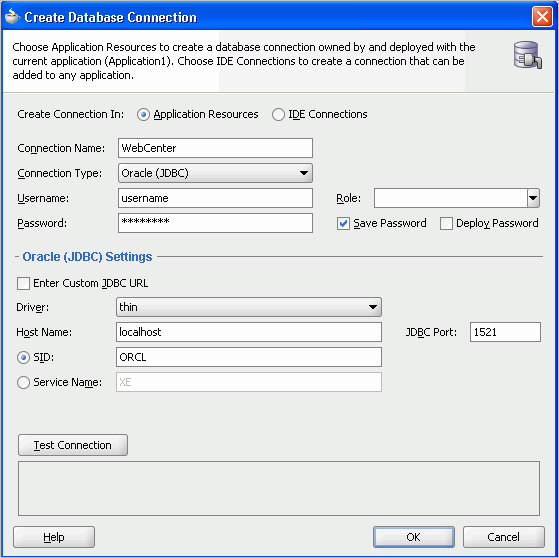Select the SID radio button
The width and height of the screenshot is (559, 558).
pyautogui.click(x=24, y=357)
